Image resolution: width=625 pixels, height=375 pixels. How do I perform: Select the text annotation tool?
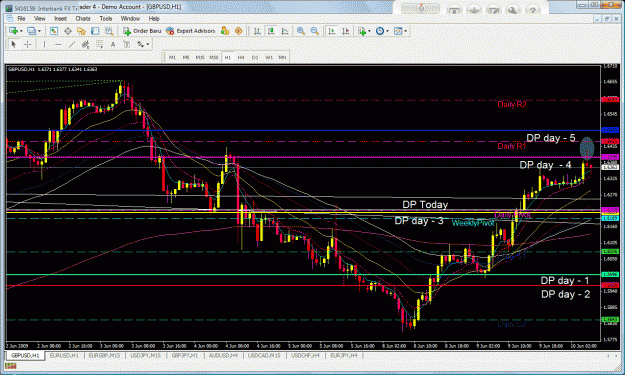coord(113,44)
